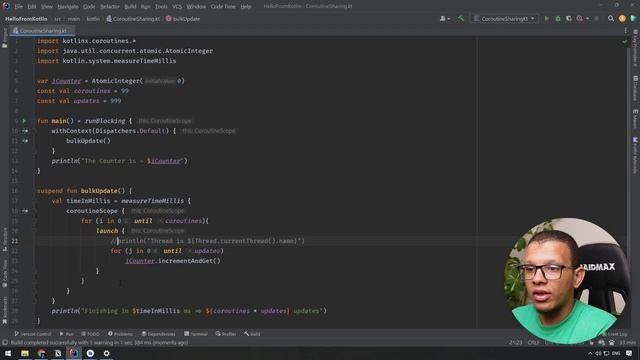Open the Profiler tool window
Viewport: 640px width, 360px height.
(226, 334)
